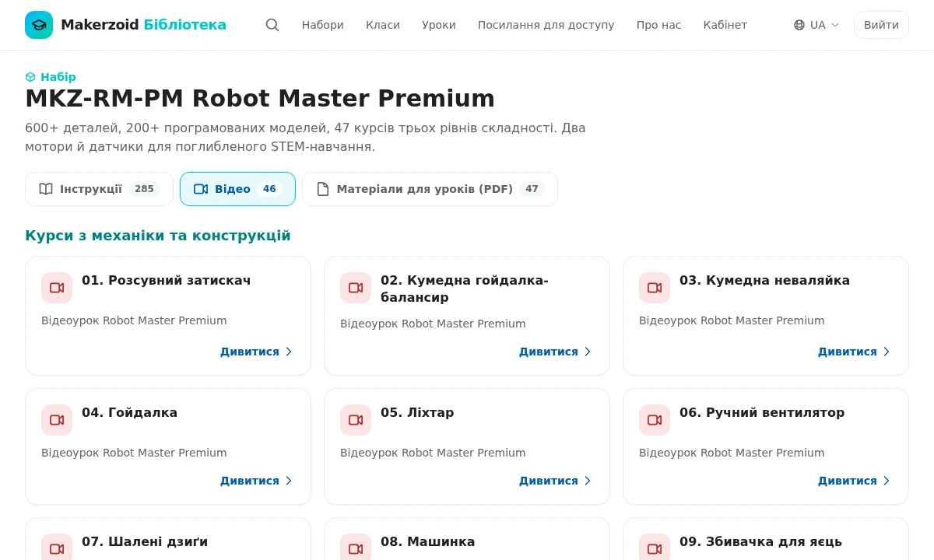Image resolution: width=934 pixels, height=560 pixels.
Task: Click the globe language icon
Action: pos(799,25)
